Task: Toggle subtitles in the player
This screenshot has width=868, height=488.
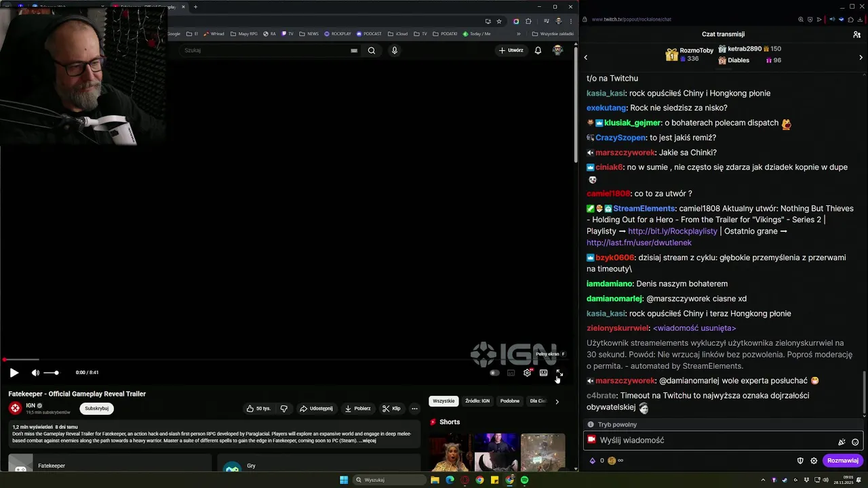Action: [x=511, y=373]
